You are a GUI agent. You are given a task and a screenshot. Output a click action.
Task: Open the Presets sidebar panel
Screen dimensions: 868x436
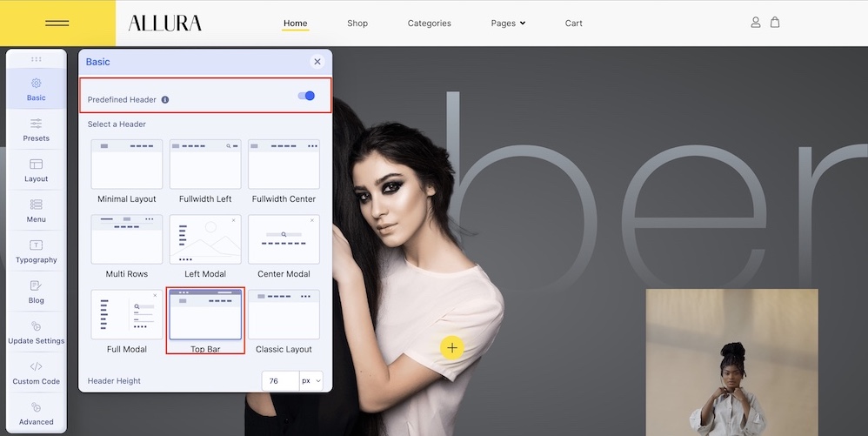tap(36, 130)
